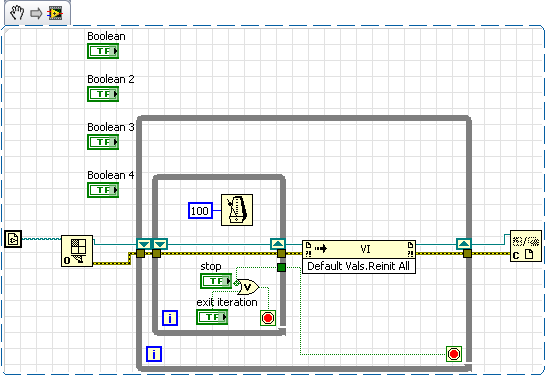Image resolution: width=546 pixels, height=376 pixels.
Task: Select the Boolean TF terminal
Action: [x=103, y=51]
